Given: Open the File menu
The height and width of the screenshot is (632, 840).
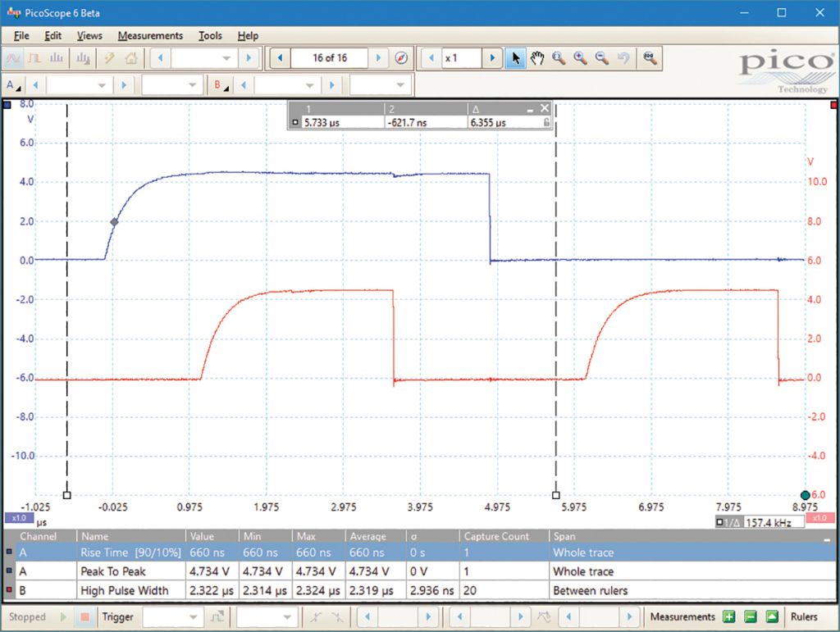Looking at the screenshot, I should pyautogui.click(x=21, y=36).
